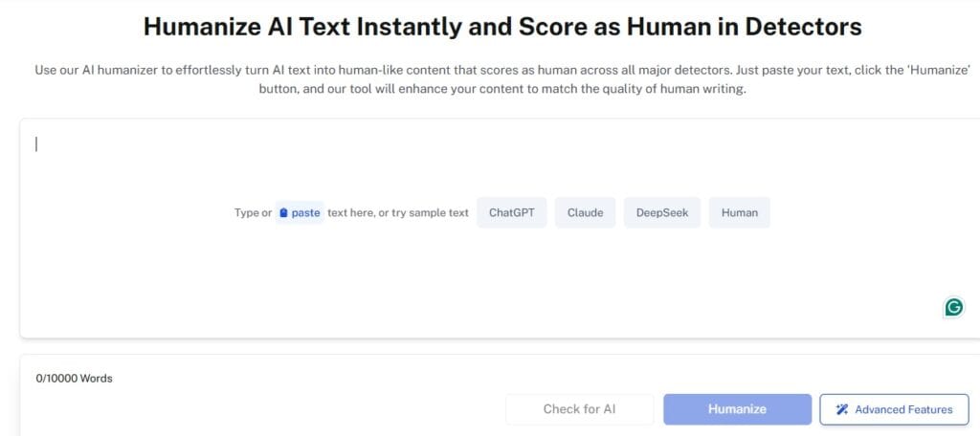Image resolution: width=980 pixels, height=436 pixels.
Task: Open the Advanced Features label
Action: (x=903, y=410)
